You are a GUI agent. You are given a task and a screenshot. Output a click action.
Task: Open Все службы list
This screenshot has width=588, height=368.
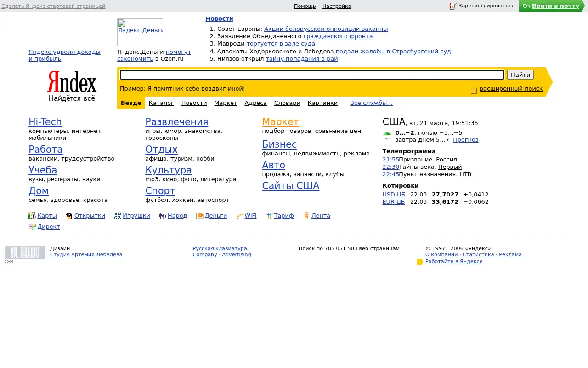tap(371, 103)
